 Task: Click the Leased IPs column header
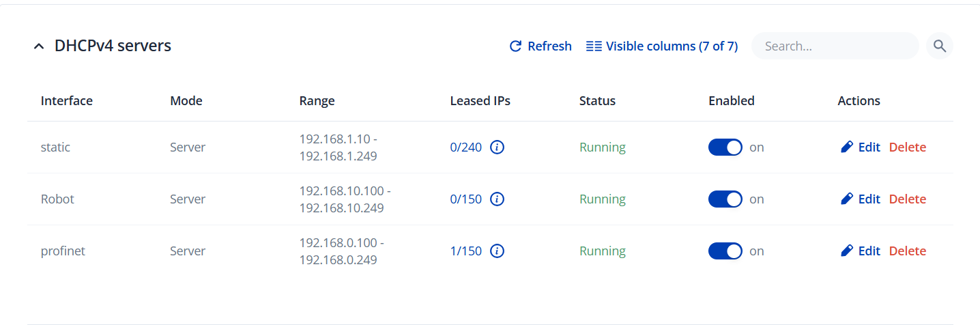480,101
